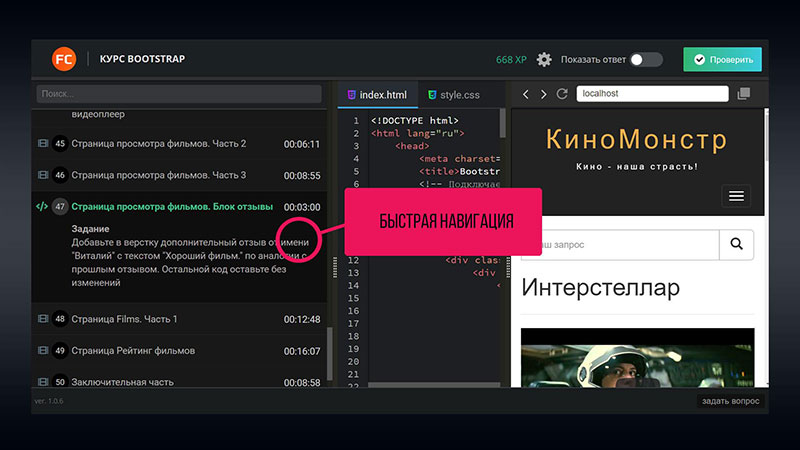Viewport: 800px width, 450px height.
Task: Click the video icon for lesson 48
Action: (42, 319)
